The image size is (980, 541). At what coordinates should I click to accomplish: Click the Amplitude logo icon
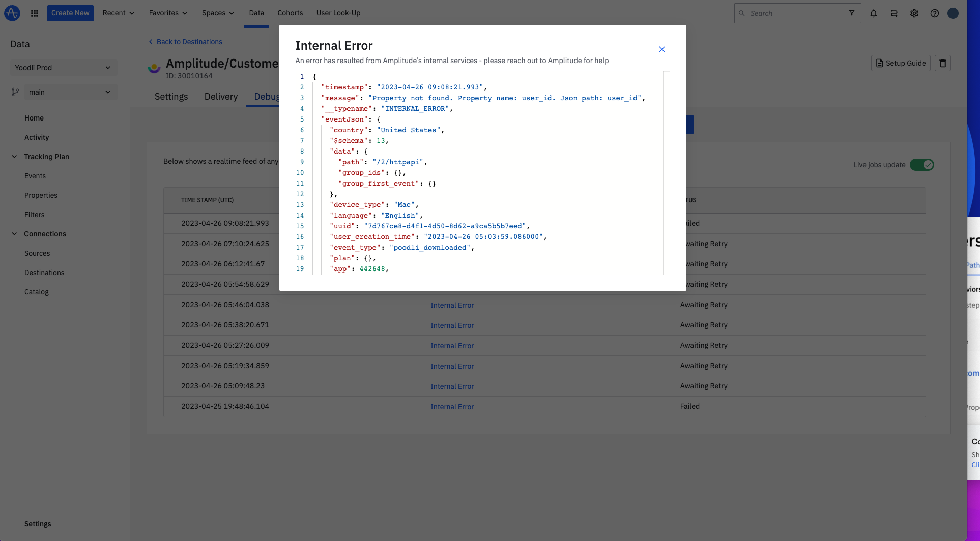tap(12, 13)
